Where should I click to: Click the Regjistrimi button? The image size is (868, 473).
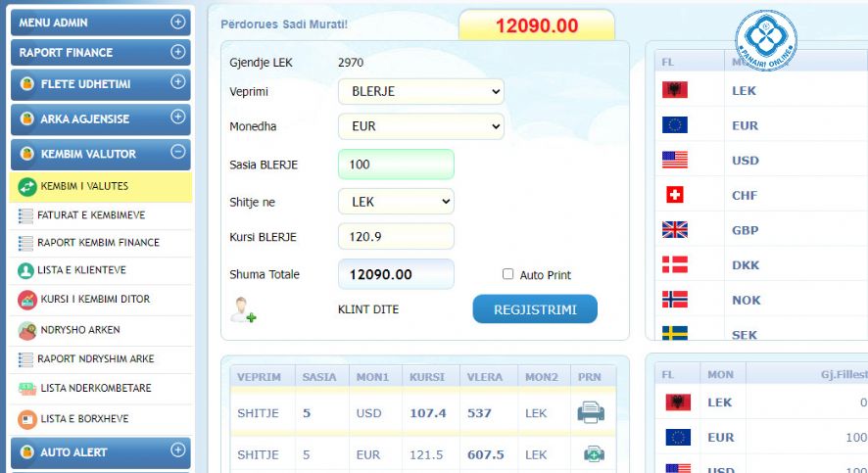[534, 309]
